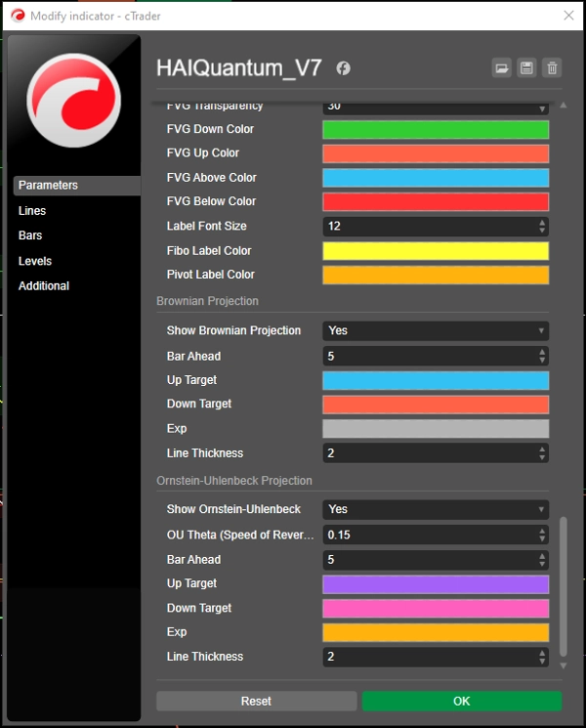The width and height of the screenshot is (586, 728).
Task: Open the Bars tab
Action: (30, 236)
